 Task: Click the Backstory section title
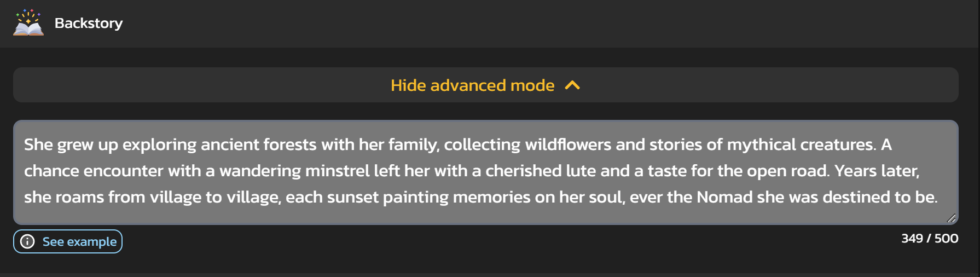coord(89,23)
